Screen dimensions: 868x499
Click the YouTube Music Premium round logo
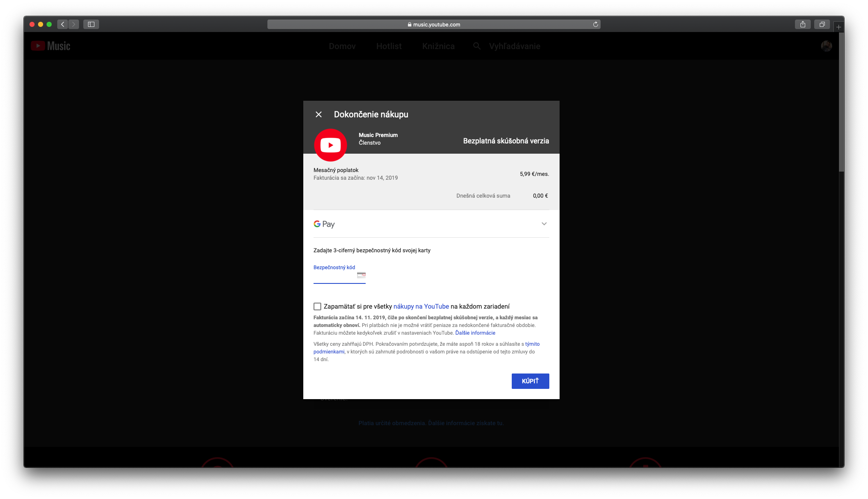tap(330, 145)
